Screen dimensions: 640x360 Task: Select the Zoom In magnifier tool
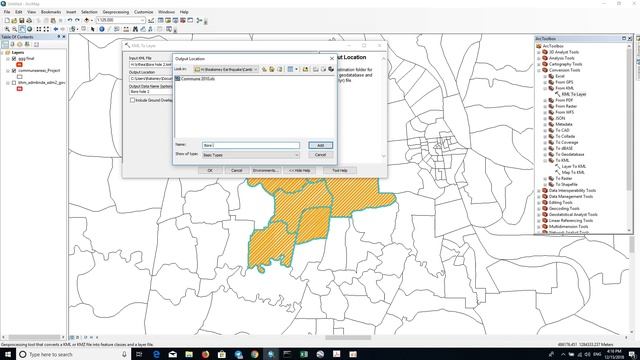pyautogui.click(x=7, y=29)
